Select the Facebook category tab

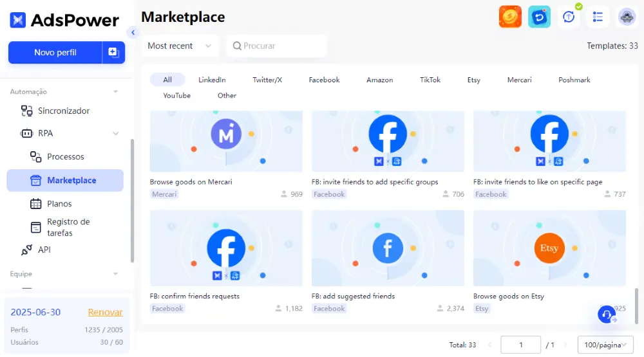324,80
